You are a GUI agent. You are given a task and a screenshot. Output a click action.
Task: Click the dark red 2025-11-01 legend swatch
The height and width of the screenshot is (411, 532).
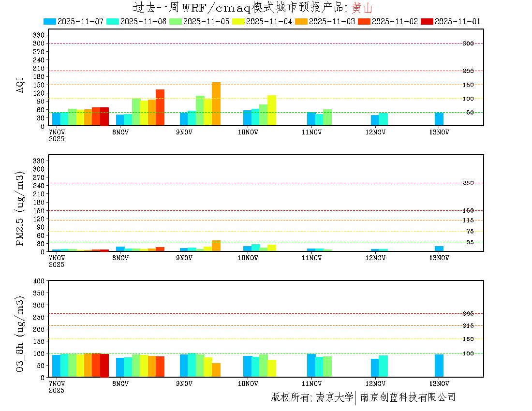point(427,21)
